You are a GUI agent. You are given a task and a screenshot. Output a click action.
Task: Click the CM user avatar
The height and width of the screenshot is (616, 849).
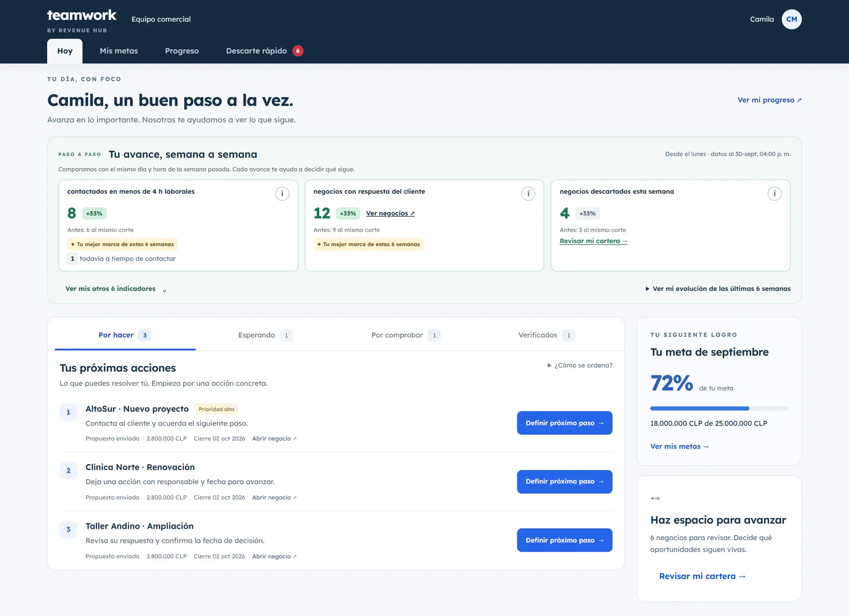791,19
